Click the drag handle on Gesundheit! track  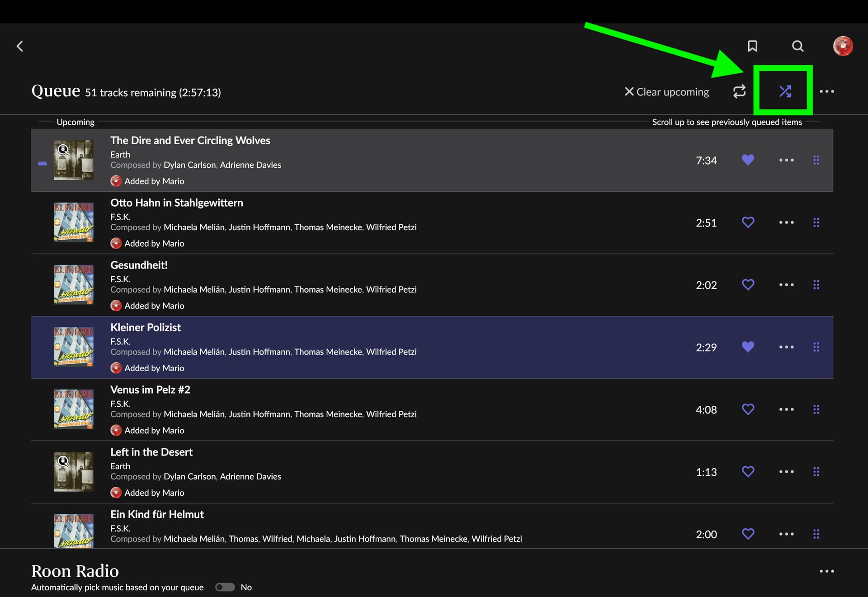pos(816,284)
